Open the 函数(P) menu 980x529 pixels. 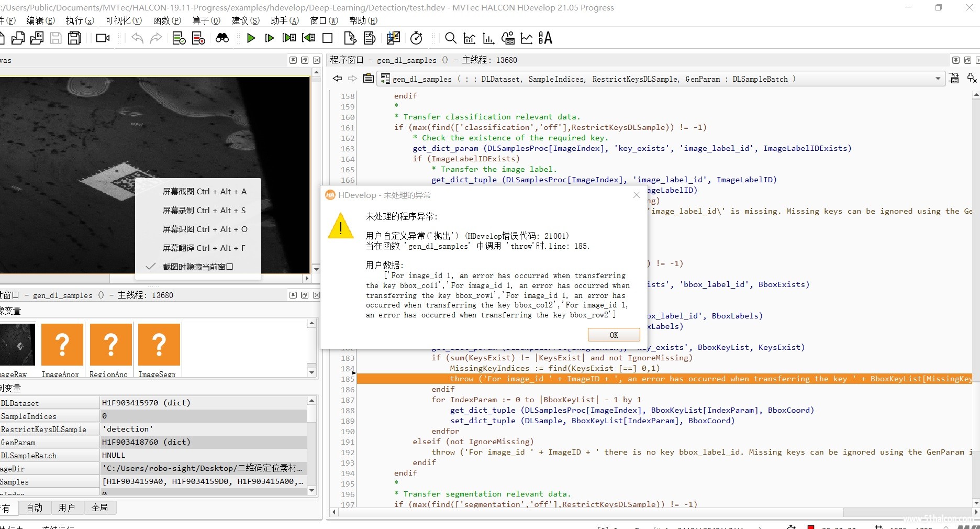pos(167,20)
